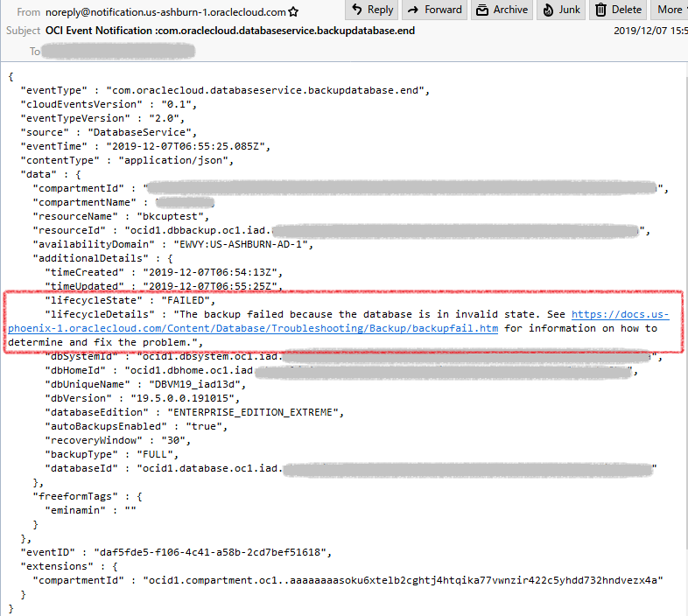Click the backupType FULL line
688x616 pixels.
coord(111,454)
